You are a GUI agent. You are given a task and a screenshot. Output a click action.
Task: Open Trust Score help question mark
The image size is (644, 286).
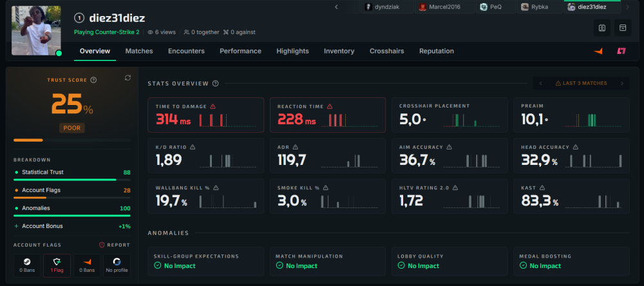[x=93, y=80]
